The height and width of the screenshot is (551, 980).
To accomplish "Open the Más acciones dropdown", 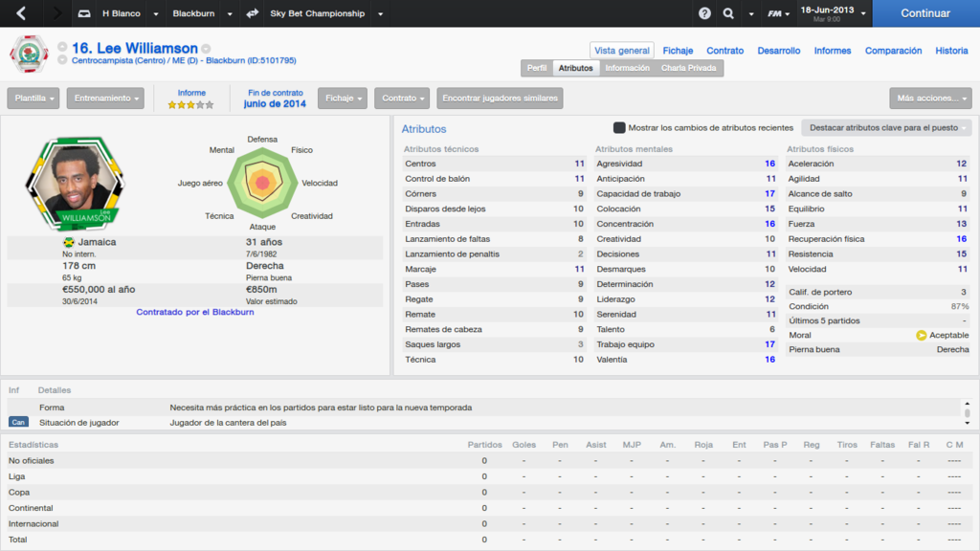I will click(x=930, y=99).
